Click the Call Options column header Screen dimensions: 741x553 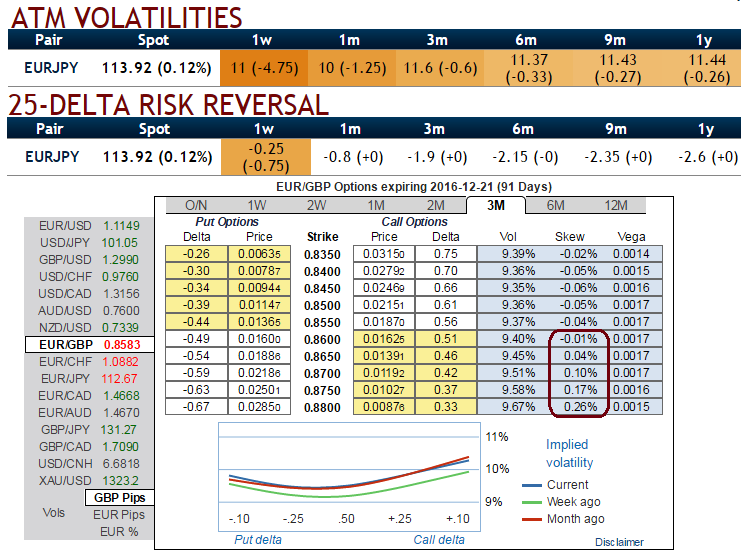tap(414, 222)
